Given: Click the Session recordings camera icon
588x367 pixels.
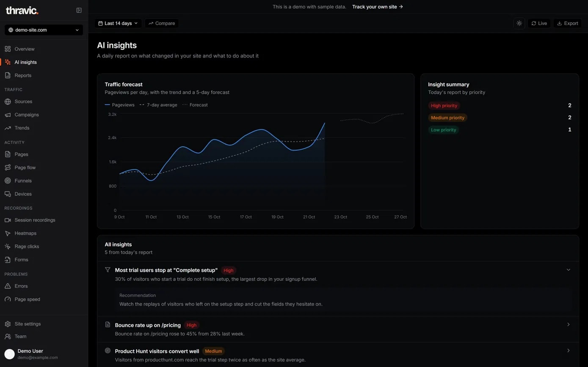Looking at the screenshot, I should coord(8,220).
